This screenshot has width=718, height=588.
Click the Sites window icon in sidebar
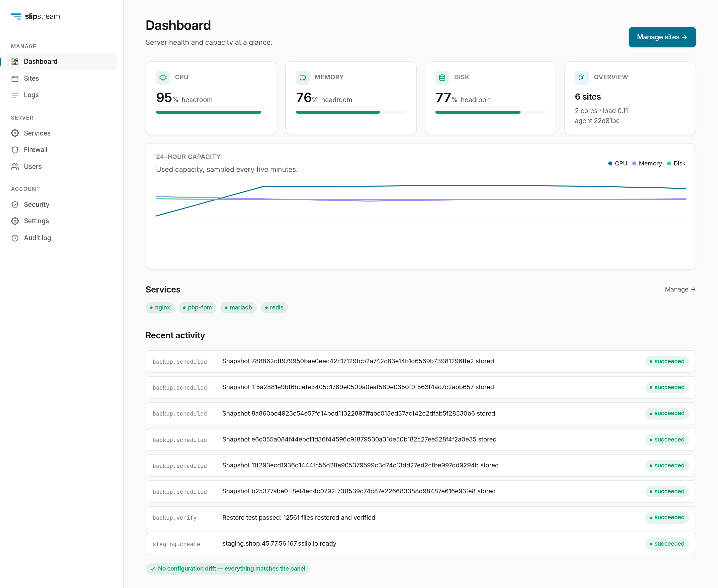pos(15,78)
